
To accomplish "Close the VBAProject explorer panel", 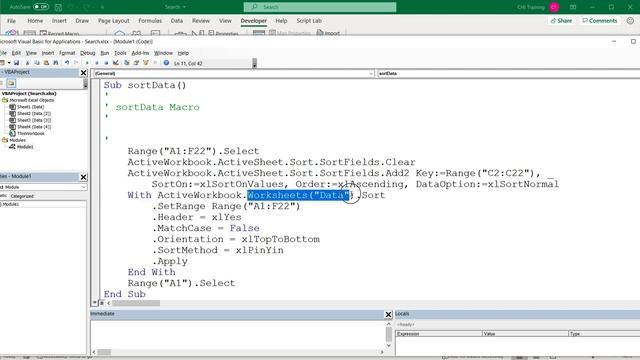I will click(x=83, y=73).
